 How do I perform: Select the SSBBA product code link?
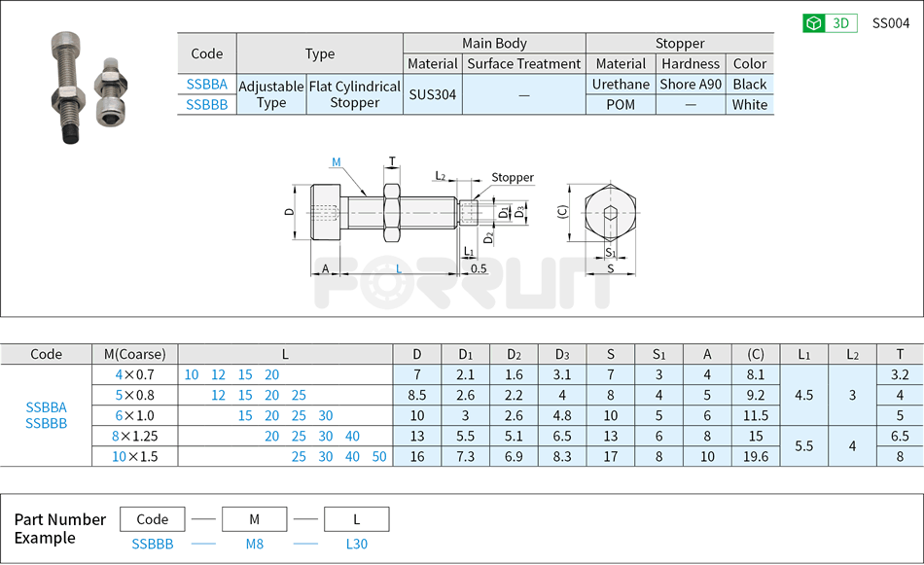[x=207, y=86]
